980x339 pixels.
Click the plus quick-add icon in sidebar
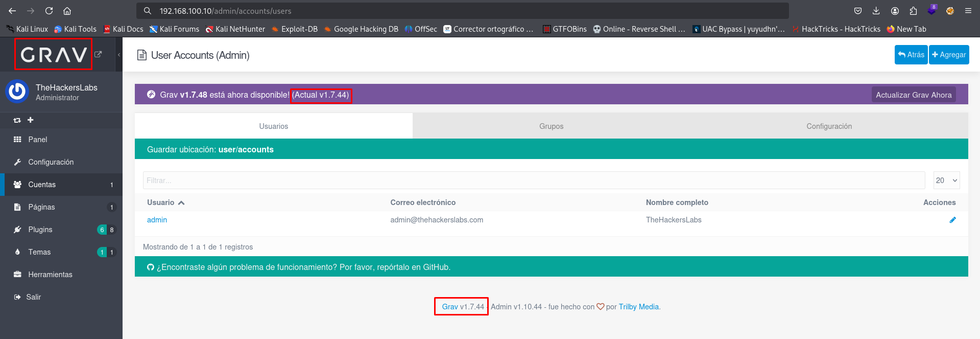[x=31, y=120]
